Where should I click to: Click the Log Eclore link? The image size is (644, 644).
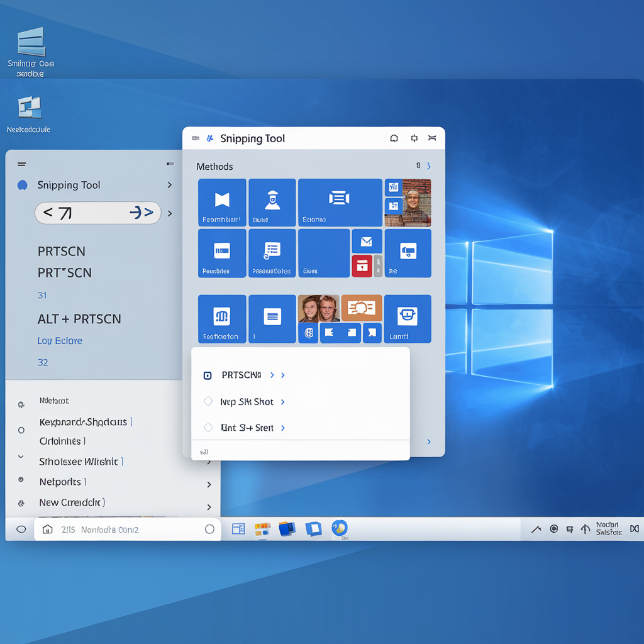pyautogui.click(x=60, y=340)
